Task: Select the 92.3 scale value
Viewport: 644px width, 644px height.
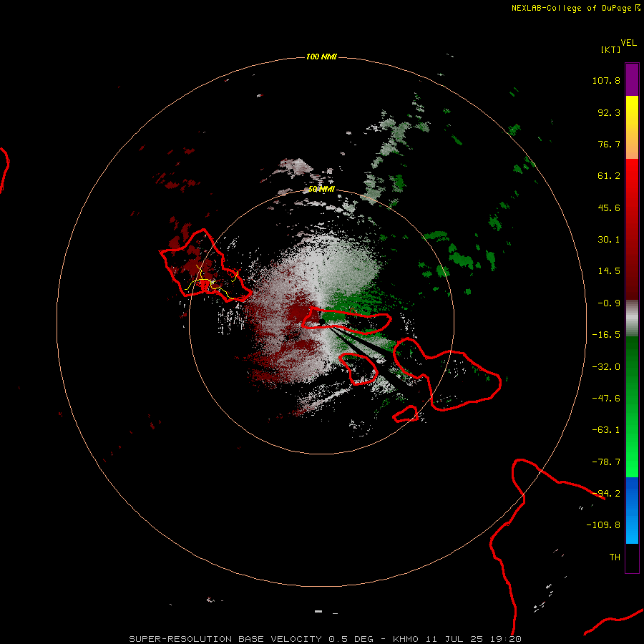Action: tap(609, 112)
